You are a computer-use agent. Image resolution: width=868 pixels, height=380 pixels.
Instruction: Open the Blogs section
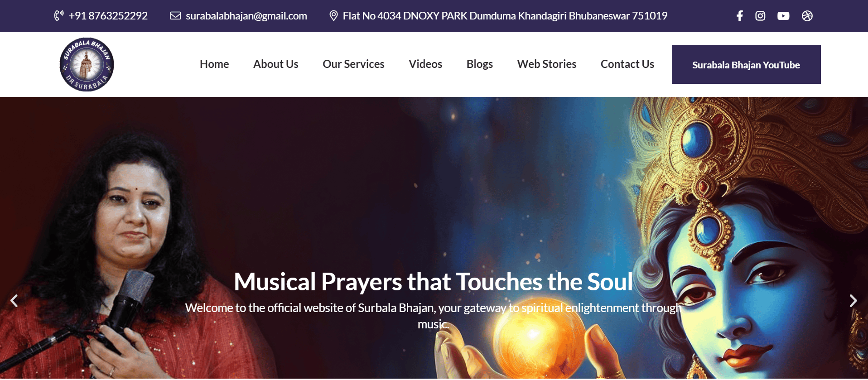pos(480,64)
